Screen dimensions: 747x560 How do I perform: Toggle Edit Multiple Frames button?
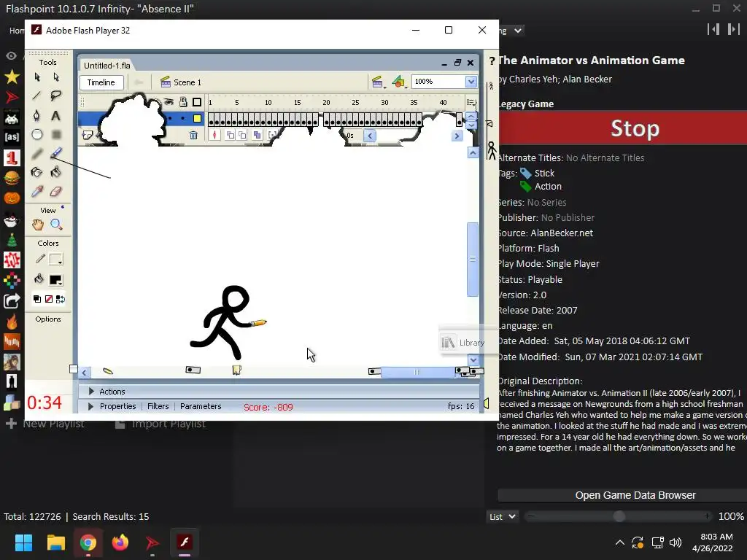click(x=258, y=135)
